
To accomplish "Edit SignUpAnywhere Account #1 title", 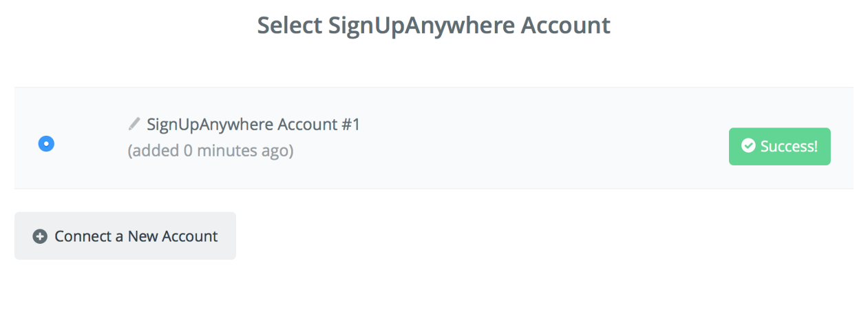I will coord(134,124).
